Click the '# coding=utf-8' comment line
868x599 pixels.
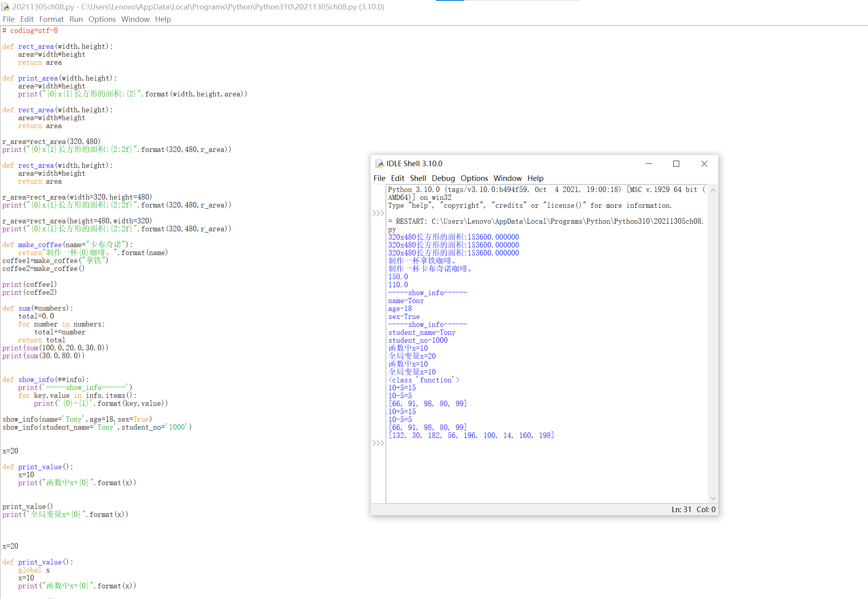(30, 31)
